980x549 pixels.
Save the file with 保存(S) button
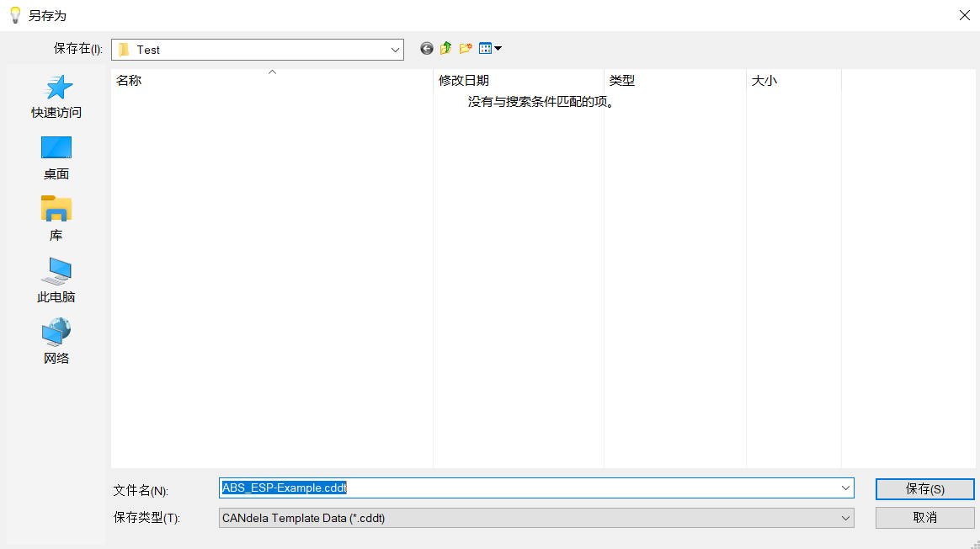925,489
